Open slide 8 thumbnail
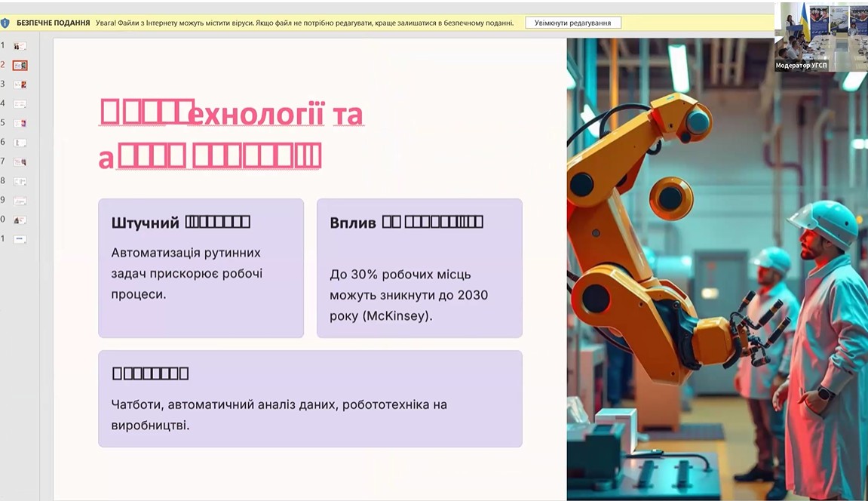Viewport: 868px width, 501px height. tap(20, 182)
